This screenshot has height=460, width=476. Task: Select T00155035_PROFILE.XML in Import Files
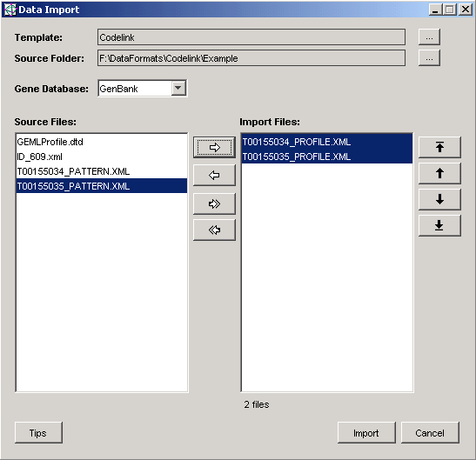click(327, 157)
